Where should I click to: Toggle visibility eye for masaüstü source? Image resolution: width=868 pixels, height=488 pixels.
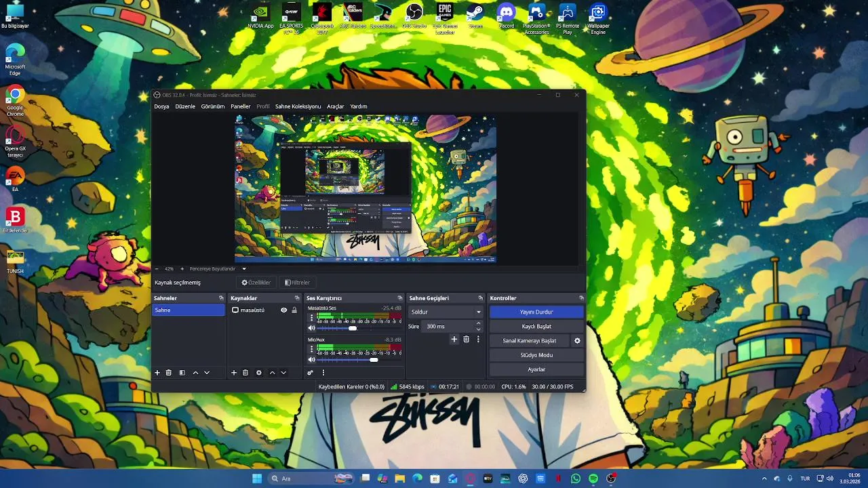[x=284, y=310]
